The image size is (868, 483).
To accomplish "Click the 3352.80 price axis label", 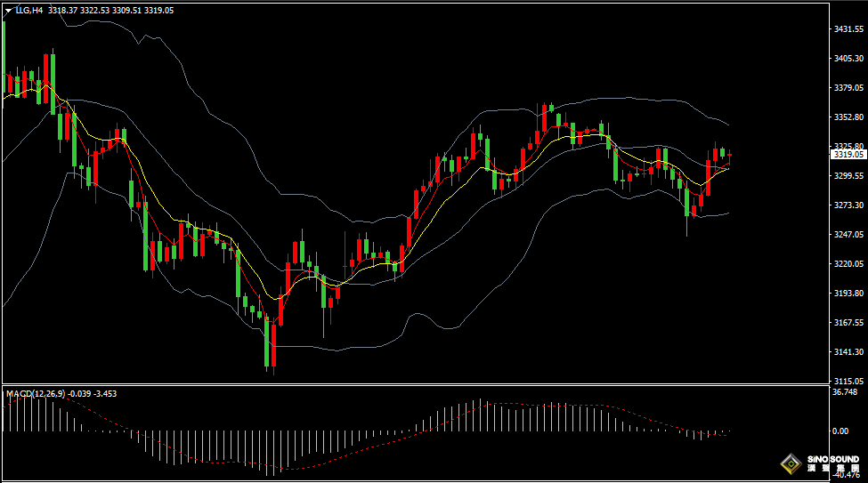I will pyautogui.click(x=848, y=117).
